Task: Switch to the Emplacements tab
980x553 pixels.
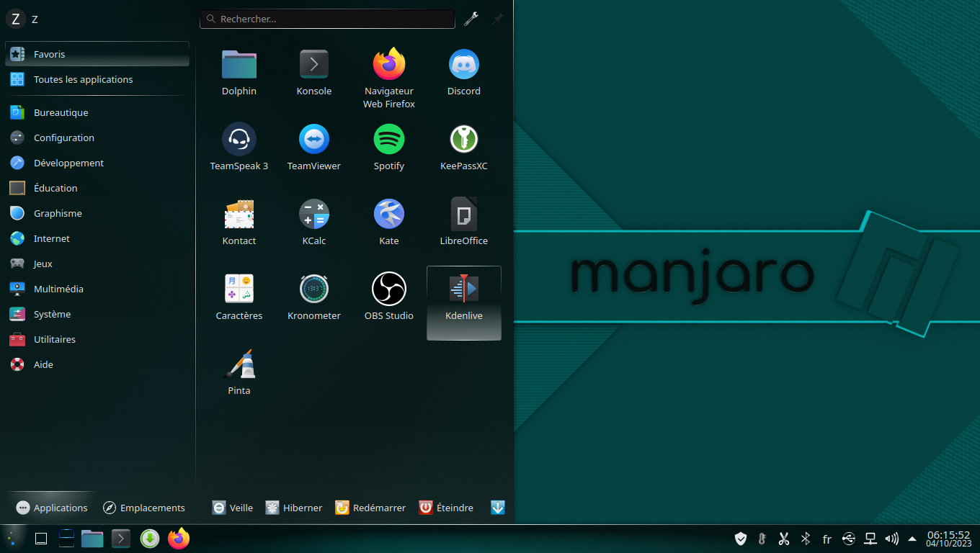Action: coord(144,508)
